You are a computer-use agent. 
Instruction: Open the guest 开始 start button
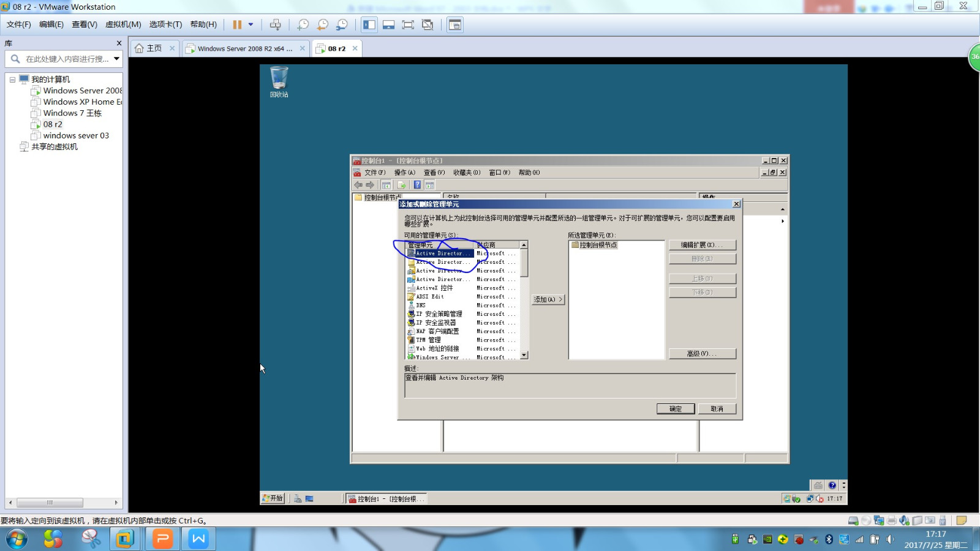pos(273,498)
